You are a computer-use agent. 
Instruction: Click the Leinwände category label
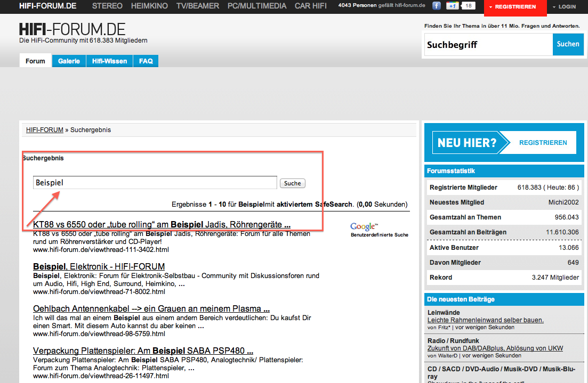point(444,313)
